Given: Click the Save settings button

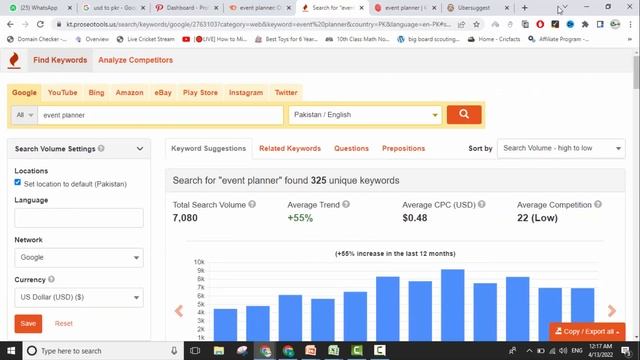Looking at the screenshot, I should point(28,324).
